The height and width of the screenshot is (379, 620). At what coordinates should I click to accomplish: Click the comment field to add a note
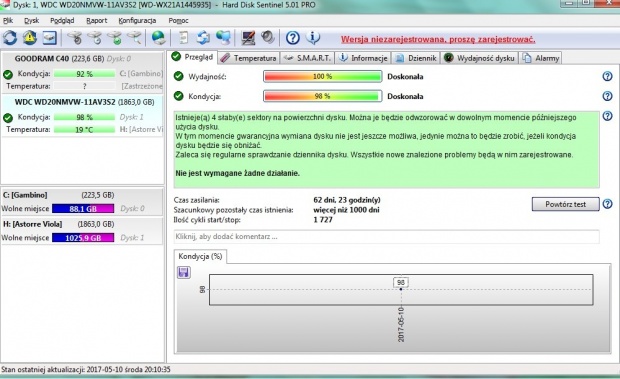386,237
